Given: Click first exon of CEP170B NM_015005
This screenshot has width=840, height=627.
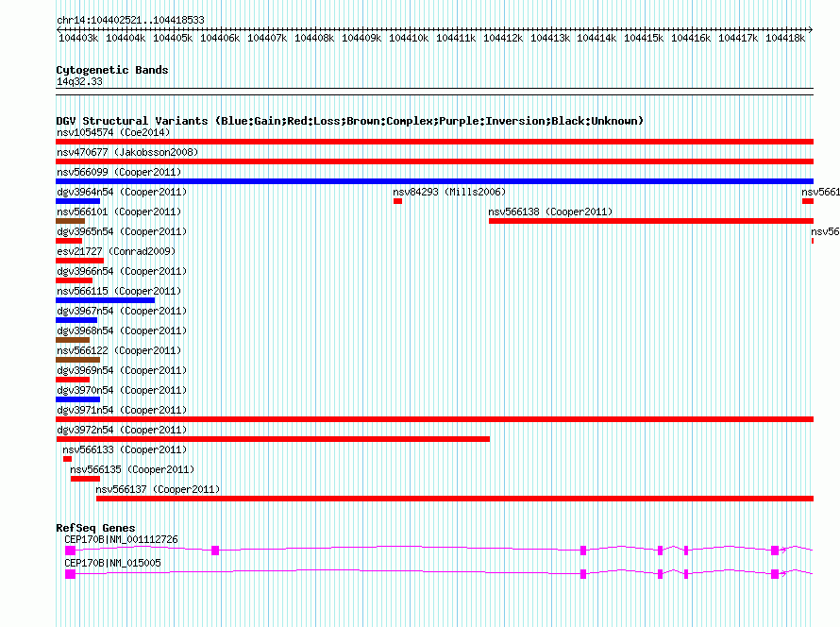Looking at the screenshot, I should [x=70, y=574].
